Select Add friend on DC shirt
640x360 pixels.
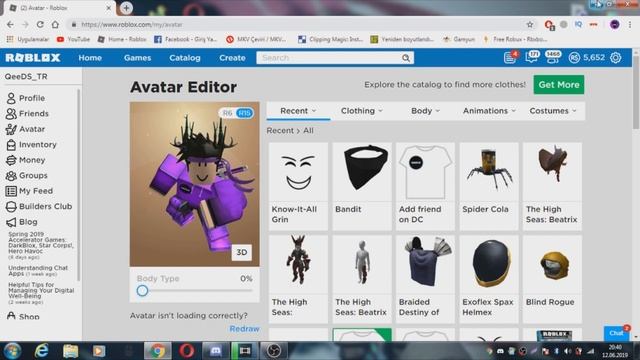tap(425, 187)
